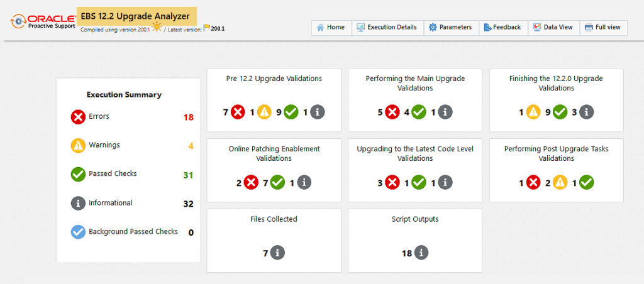Click the error icon in Performing the Main Upgrade card
644x284 pixels.
(x=392, y=112)
